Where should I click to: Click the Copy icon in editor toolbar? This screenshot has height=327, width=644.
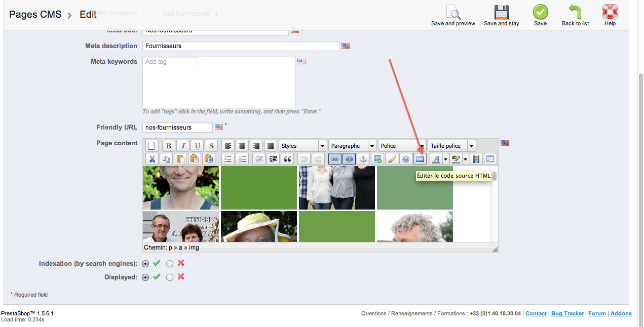[166, 159]
